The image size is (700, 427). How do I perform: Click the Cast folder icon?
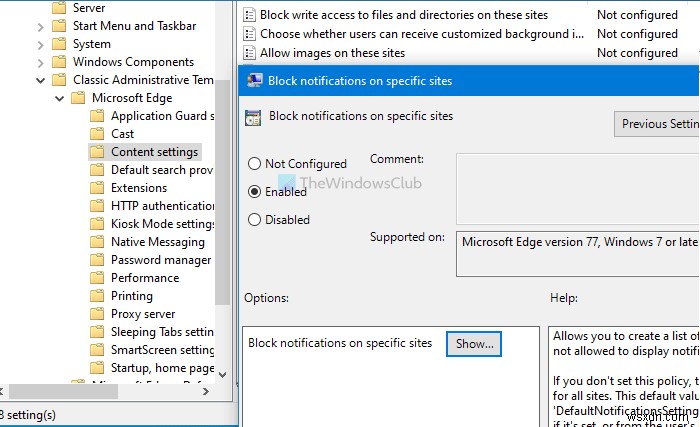pyautogui.click(x=97, y=134)
